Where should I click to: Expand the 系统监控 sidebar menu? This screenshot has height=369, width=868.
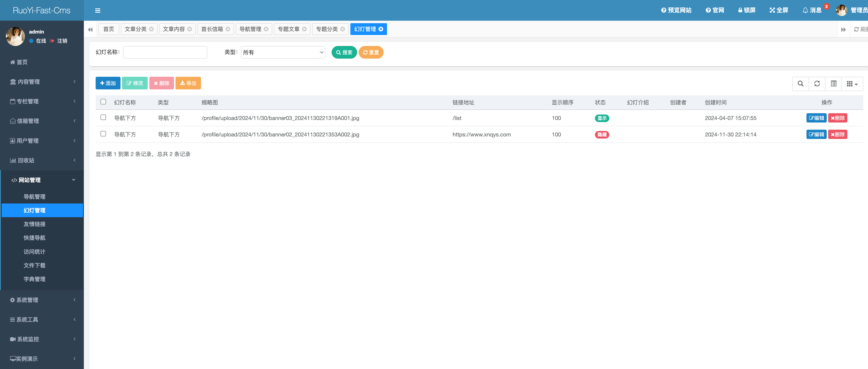coord(42,339)
